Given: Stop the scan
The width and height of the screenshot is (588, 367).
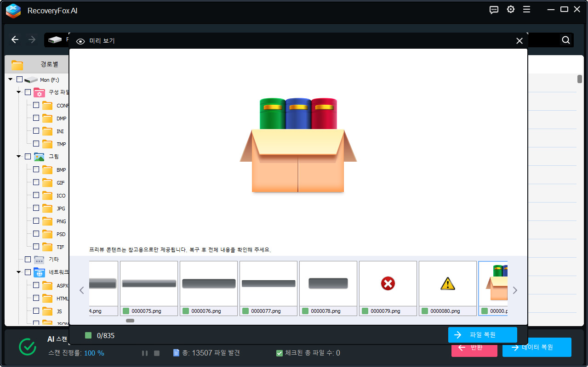Looking at the screenshot, I should 157,353.
